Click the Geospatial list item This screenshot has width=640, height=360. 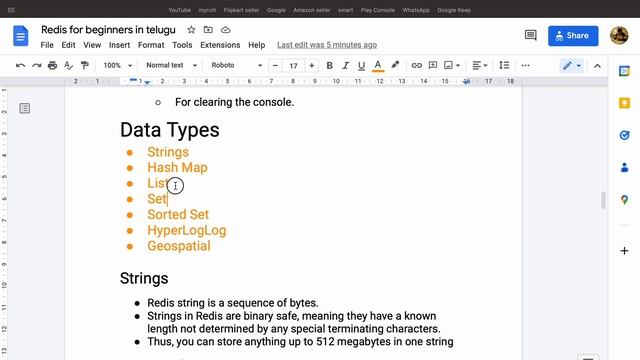[179, 246]
